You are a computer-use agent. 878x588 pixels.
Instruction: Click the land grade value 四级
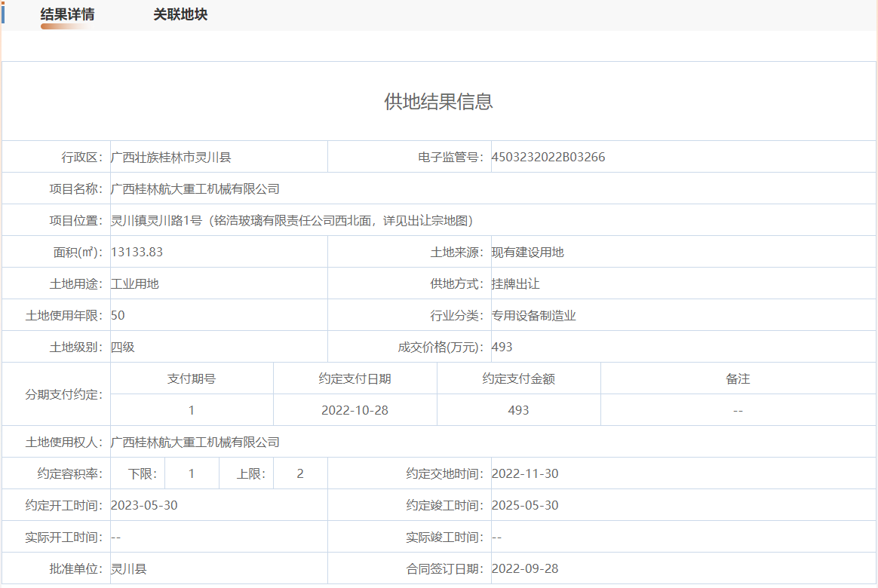[x=123, y=348]
